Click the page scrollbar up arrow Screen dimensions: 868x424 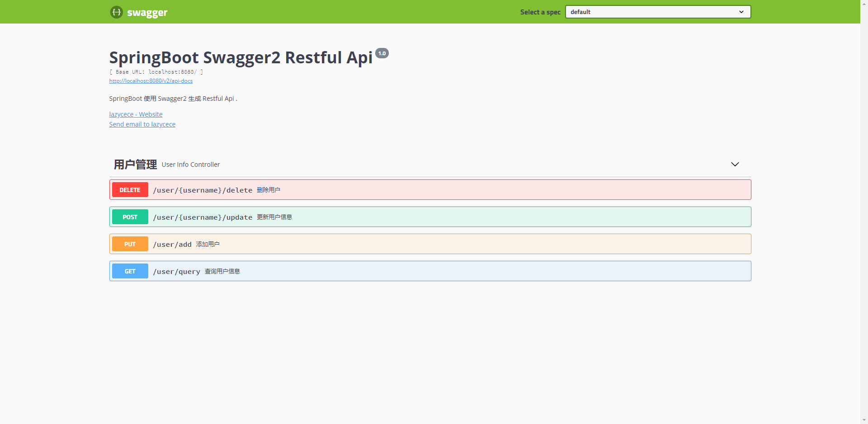pos(864,4)
